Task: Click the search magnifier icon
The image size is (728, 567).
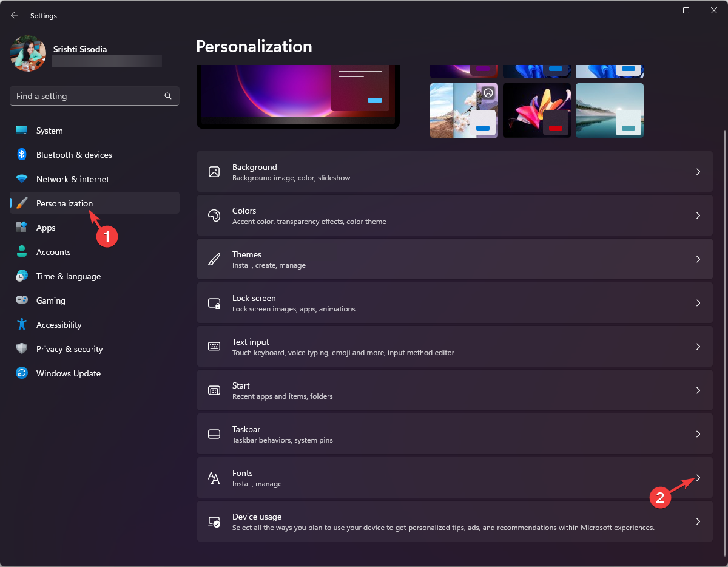Action: pyautogui.click(x=168, y=96)
